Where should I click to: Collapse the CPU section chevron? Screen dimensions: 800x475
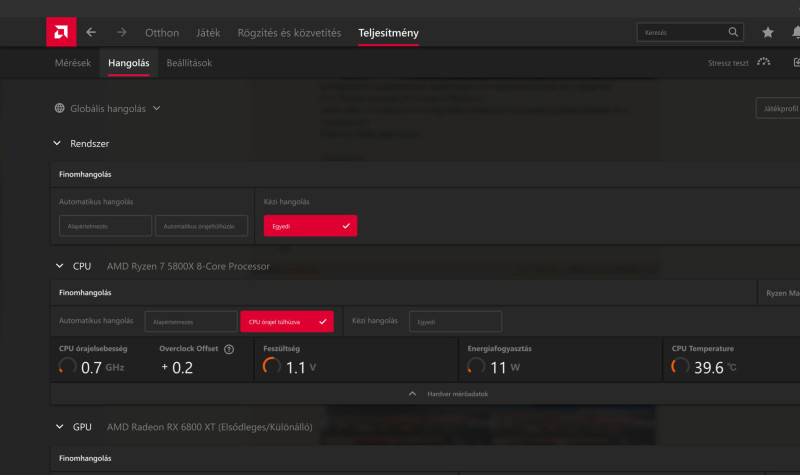click(x=60, y=266)
